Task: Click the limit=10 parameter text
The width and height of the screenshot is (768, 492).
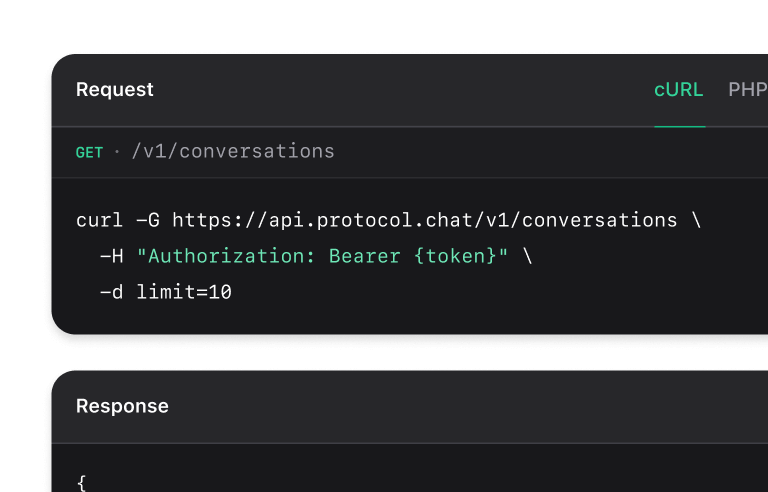Action: click(184, 293)
